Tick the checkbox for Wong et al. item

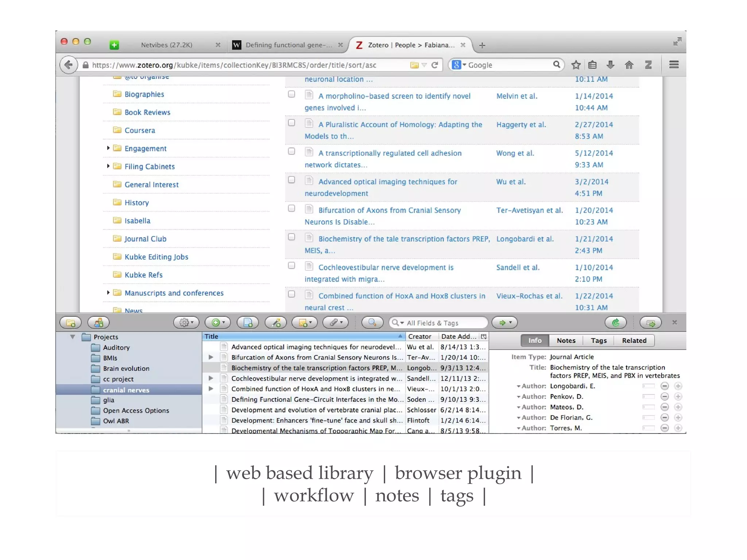[x=291, y=151]
